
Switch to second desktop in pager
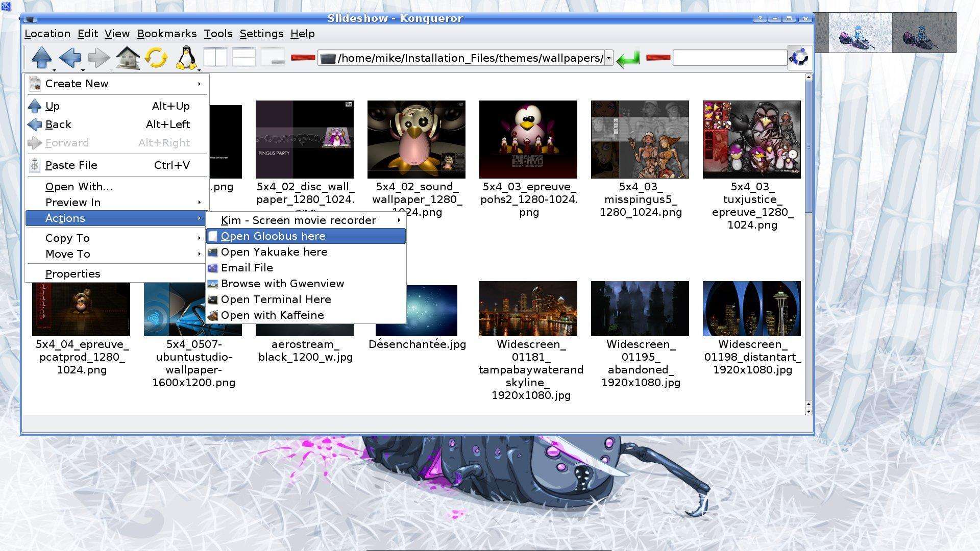pyautogui.click(x=924, y=33)
